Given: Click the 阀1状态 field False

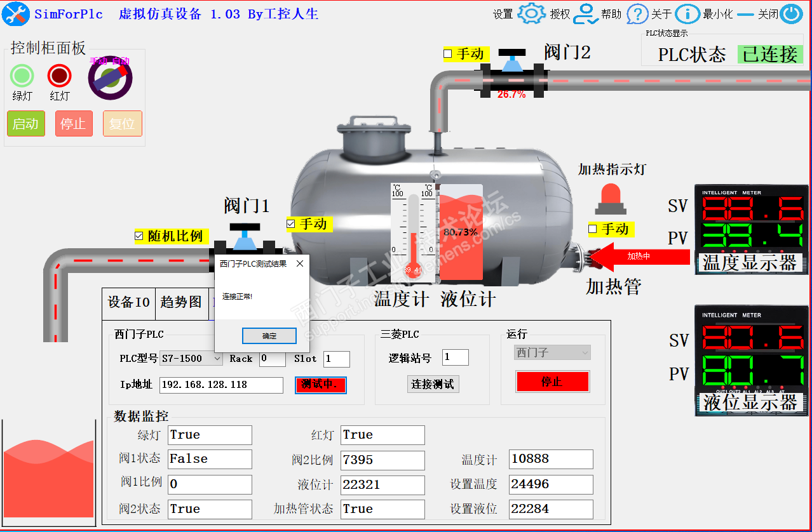Looking at the screenshot, I should (x=210, y=459).
